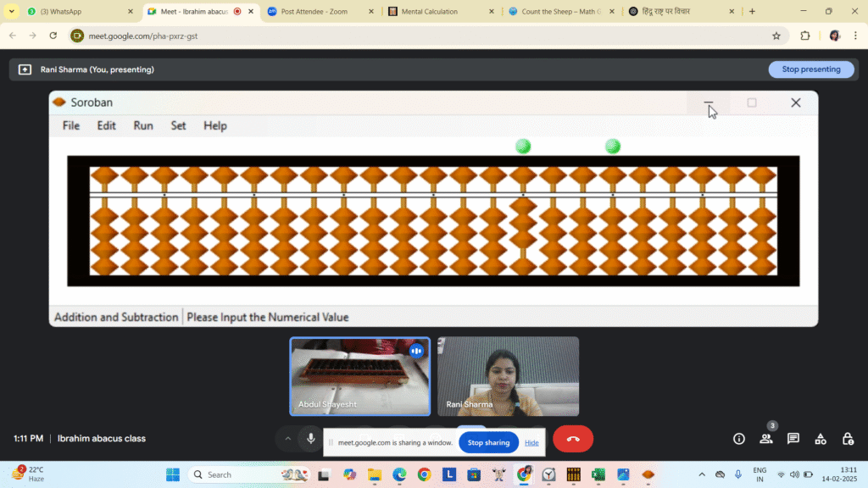Screen dimensions: 868x488
Task: Open the Set menu in Soroban
Action: tap(178, 125)
